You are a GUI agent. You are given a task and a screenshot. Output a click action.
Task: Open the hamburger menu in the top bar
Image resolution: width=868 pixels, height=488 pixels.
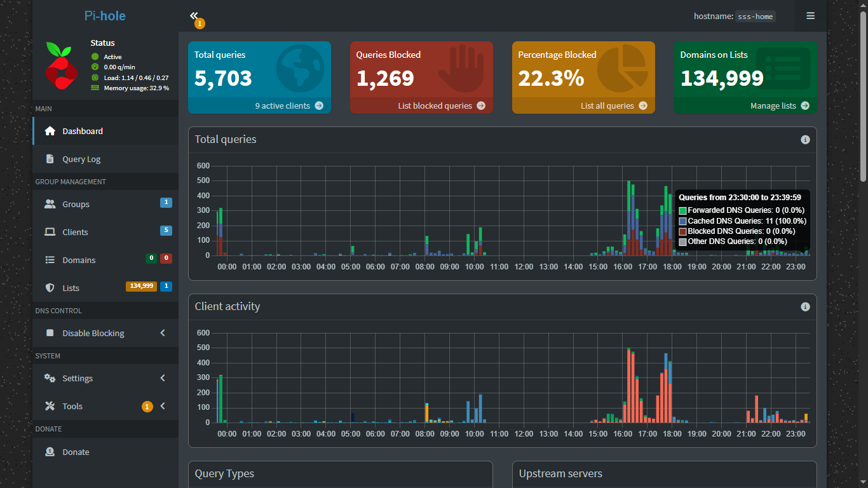pos(811,16)
